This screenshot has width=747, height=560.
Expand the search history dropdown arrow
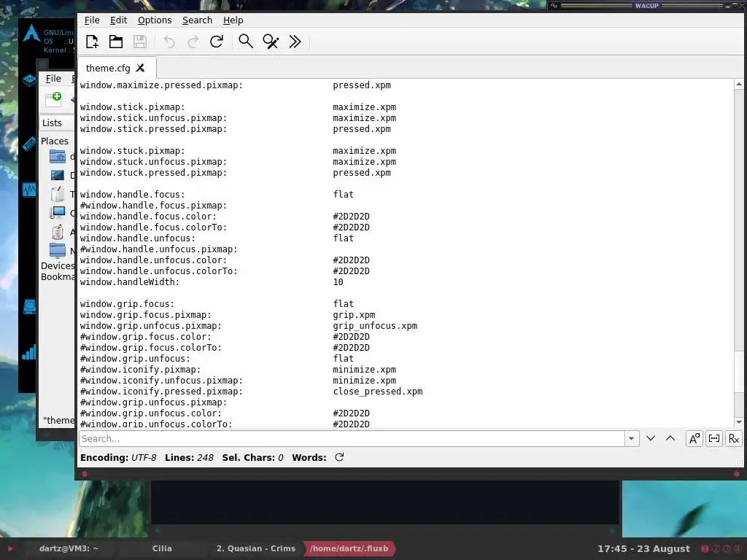pyautogui.click(x=631, y=438)
